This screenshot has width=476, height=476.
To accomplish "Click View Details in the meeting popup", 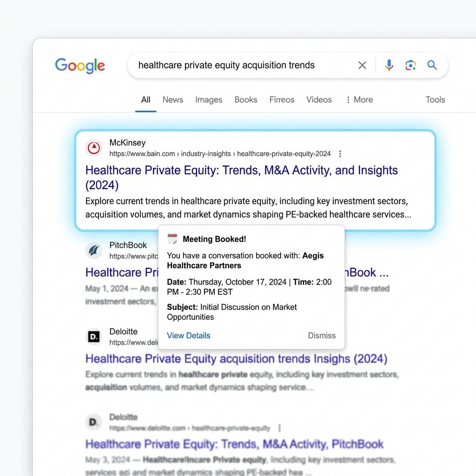I will pos(189,336).
